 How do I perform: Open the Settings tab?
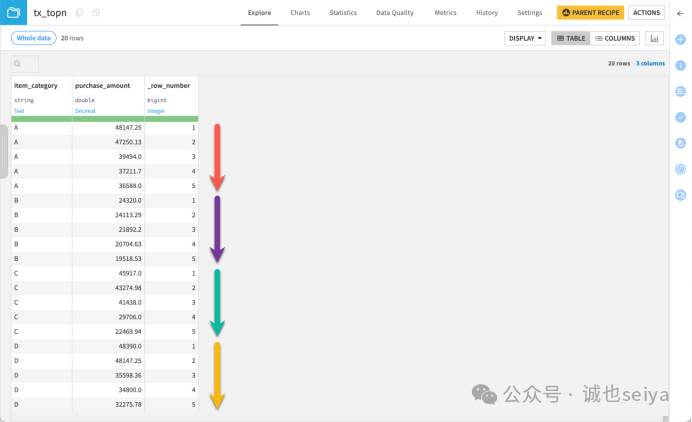(x=530, y=13)
